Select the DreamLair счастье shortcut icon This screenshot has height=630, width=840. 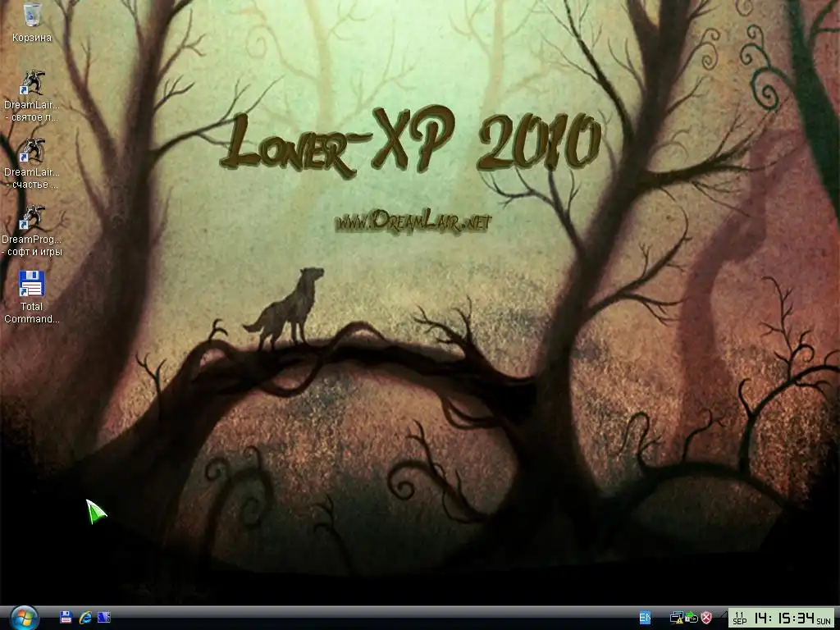32,163
